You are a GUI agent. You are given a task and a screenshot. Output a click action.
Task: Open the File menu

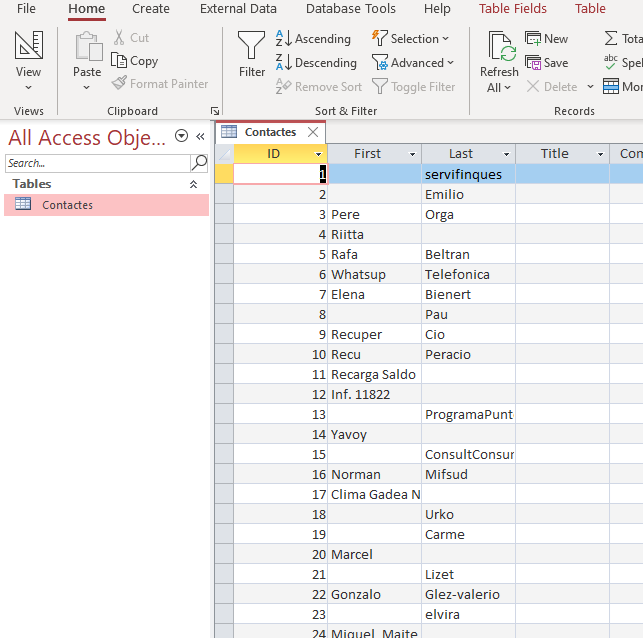tap(26, 9)
